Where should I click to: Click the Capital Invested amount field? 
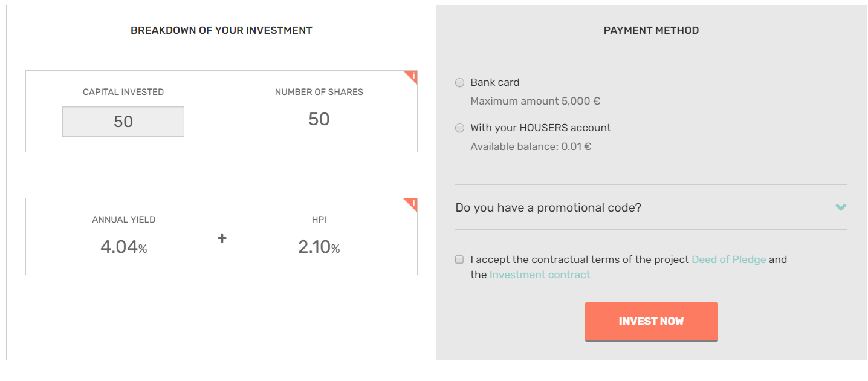click(123, 122)
